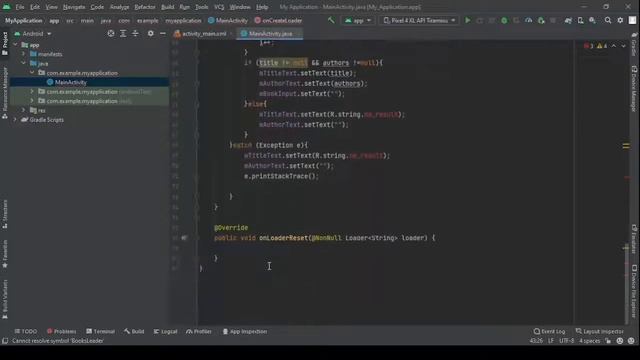Click the Search Everywhere magnifier icon
640x360 pixels.
point(608,20)
